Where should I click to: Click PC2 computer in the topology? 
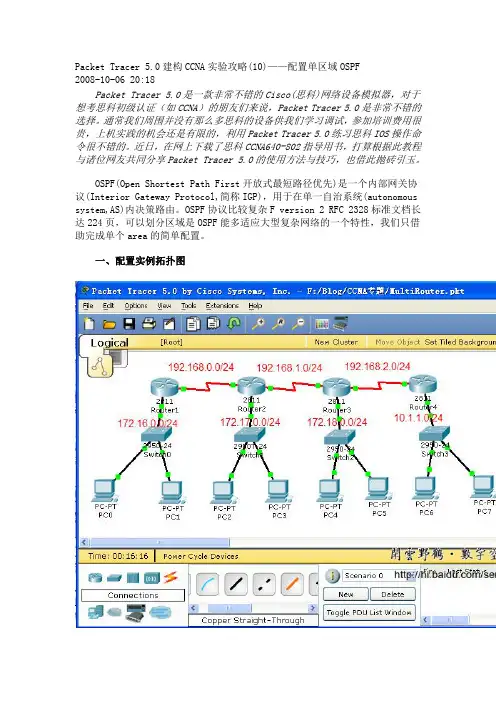point(224,493)
